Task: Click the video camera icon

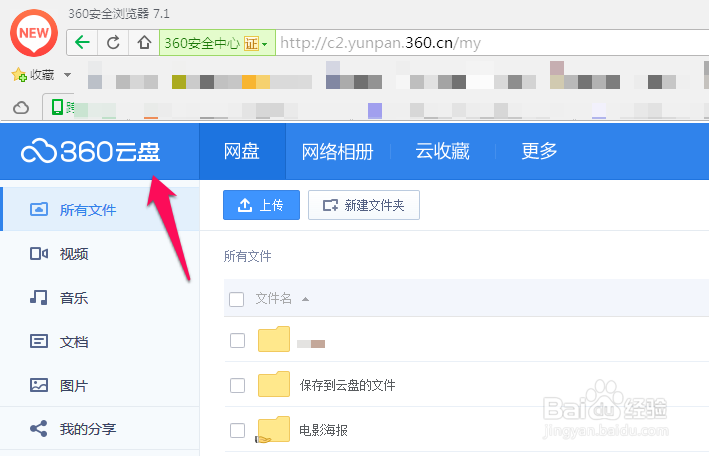Action: pyautogui.click(x=39, y=254)
